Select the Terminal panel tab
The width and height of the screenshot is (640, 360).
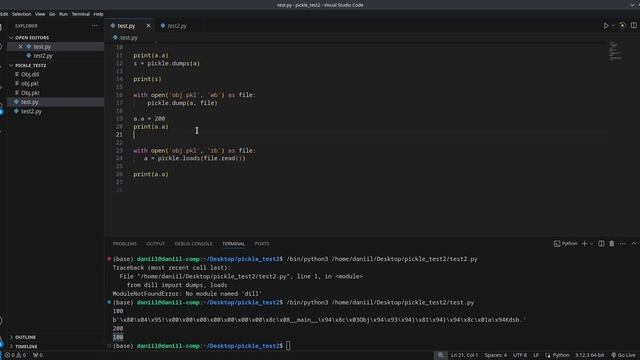(233, 244)
